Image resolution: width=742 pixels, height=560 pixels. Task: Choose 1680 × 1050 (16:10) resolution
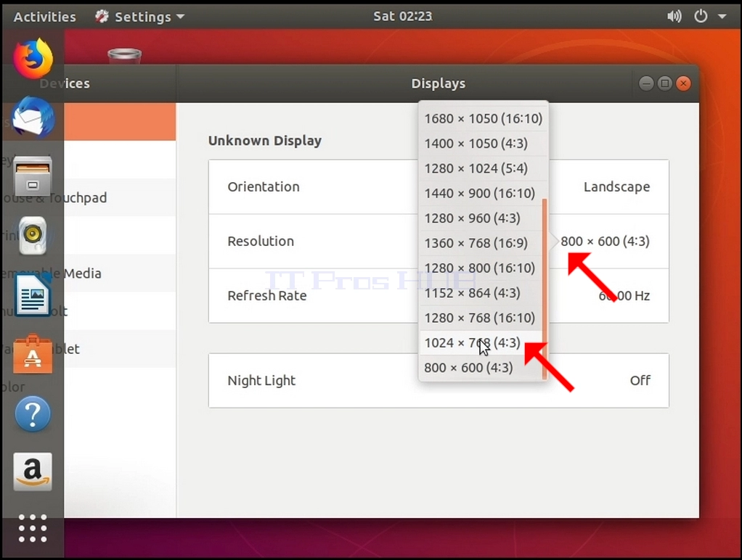tap(483, 118)
